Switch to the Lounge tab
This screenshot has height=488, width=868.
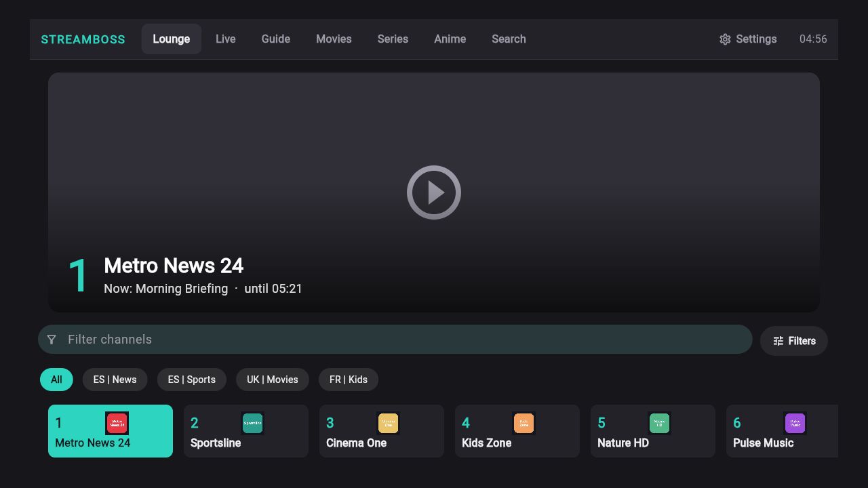tap(172, 39)
